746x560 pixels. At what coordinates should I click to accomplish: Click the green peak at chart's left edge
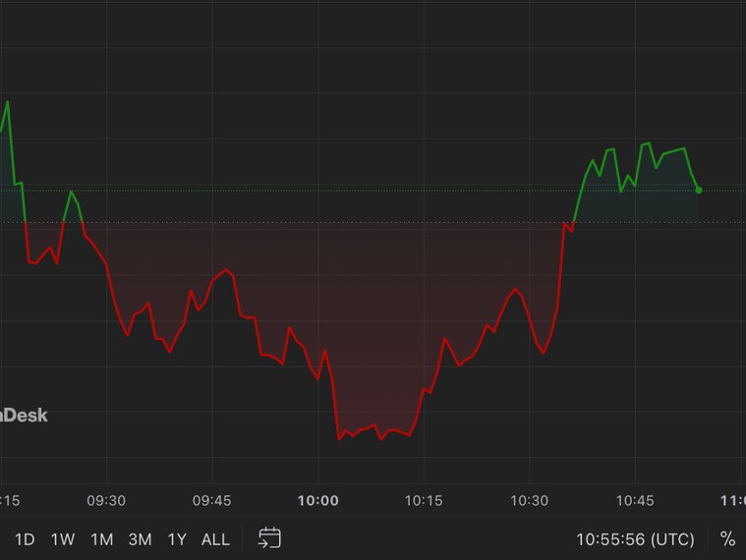(x=8, y=101)
